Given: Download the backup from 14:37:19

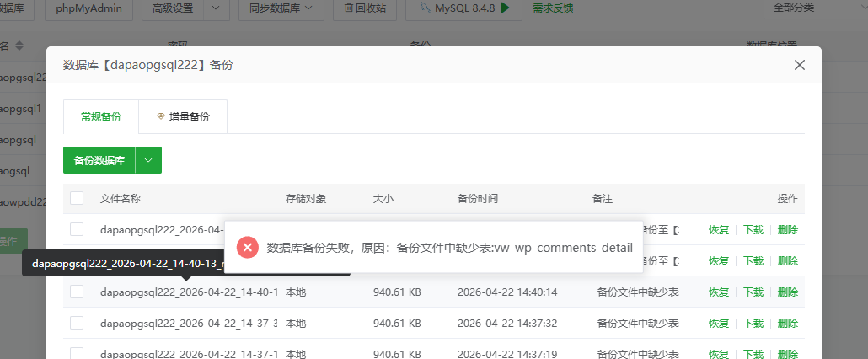Looking at the screenshot, I should (753, 353).
